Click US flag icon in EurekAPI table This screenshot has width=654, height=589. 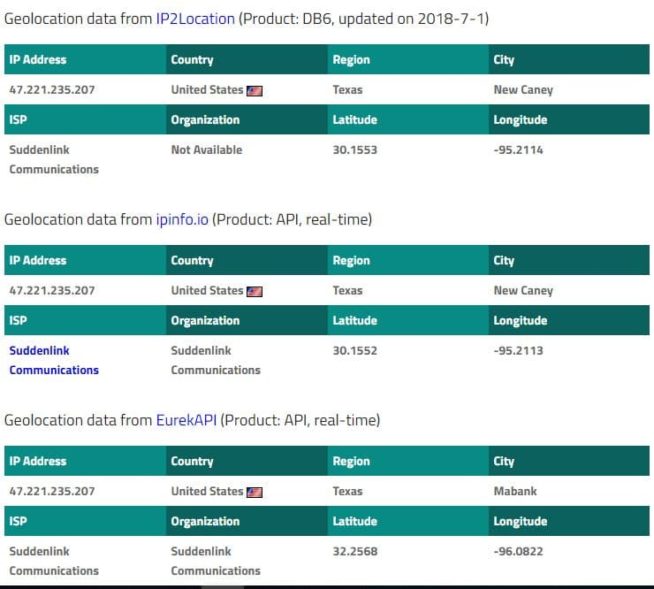click(x=254, y=492)
